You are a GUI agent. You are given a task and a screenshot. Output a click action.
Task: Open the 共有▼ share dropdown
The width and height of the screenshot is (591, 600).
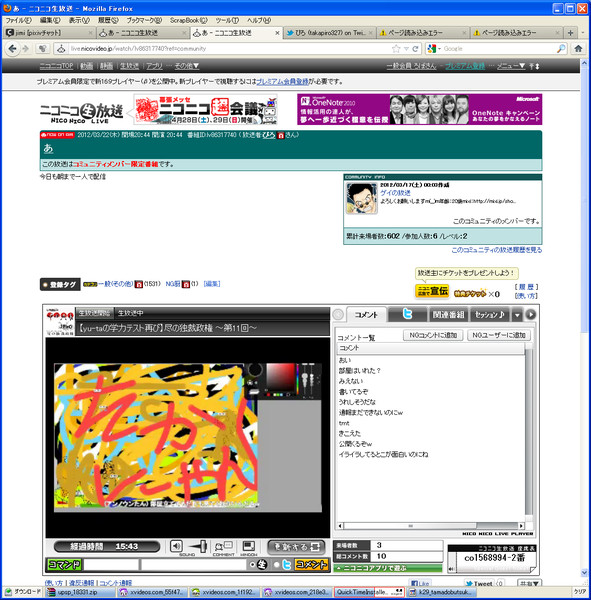(x=529, y=583)
